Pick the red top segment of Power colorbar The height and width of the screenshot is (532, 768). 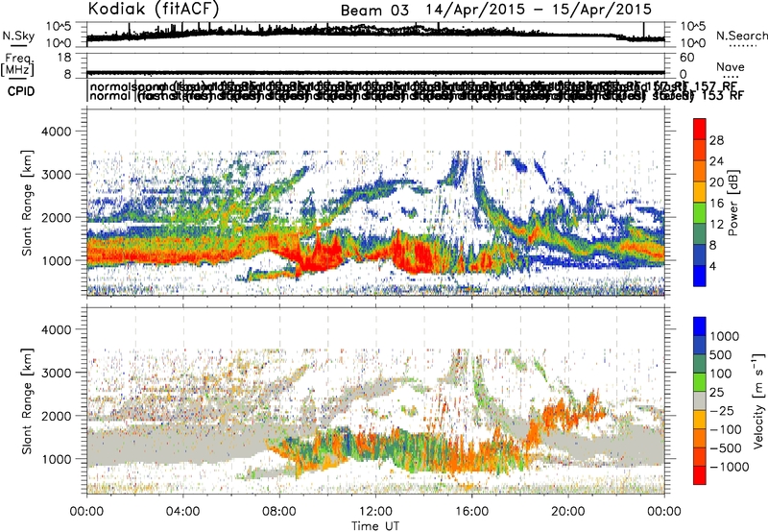click(700, 129)
